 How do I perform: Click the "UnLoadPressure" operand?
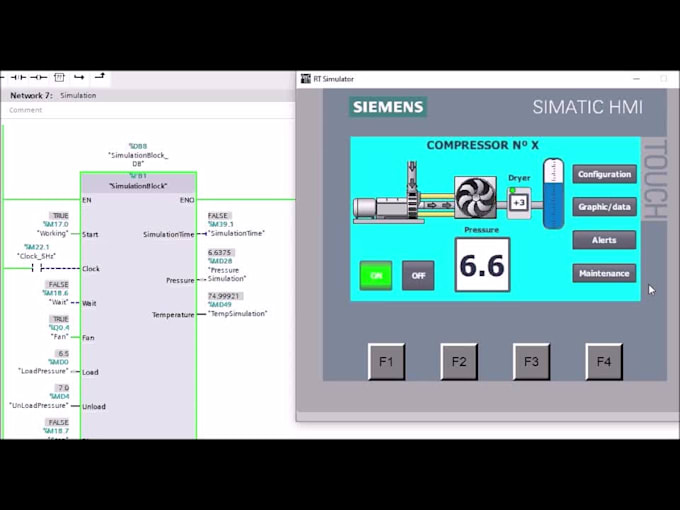point(39,405)
